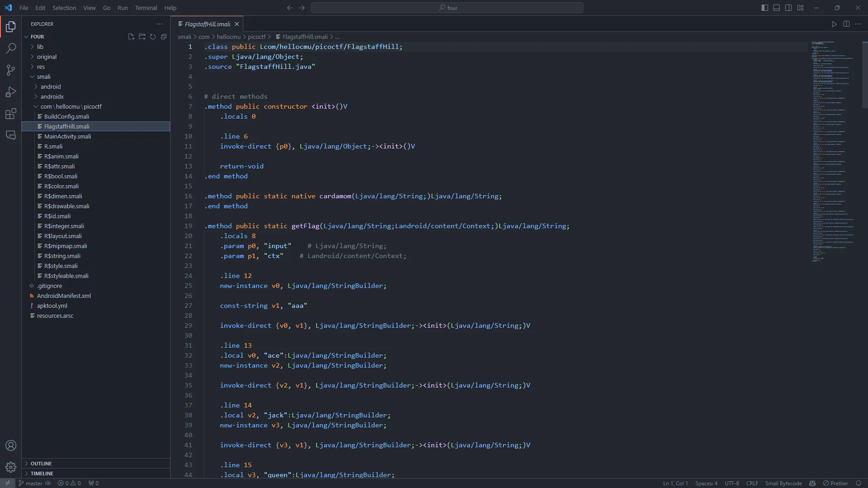Go forward with the navigation arrow

coord(302,8)
